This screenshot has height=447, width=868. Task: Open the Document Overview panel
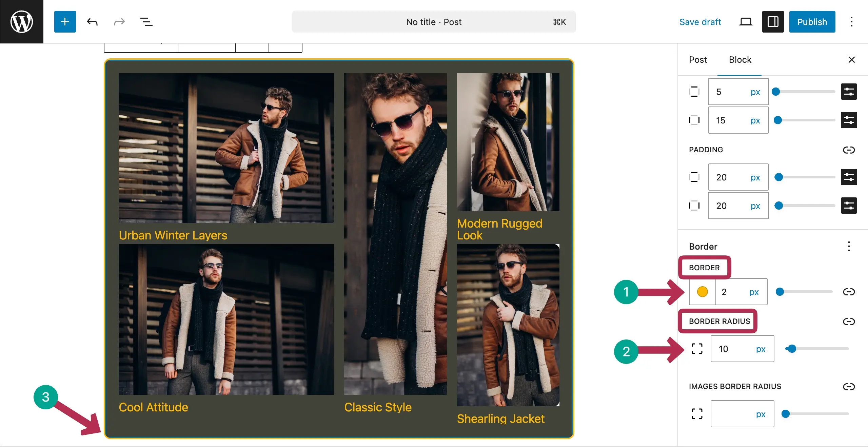[x=146, y=22]
